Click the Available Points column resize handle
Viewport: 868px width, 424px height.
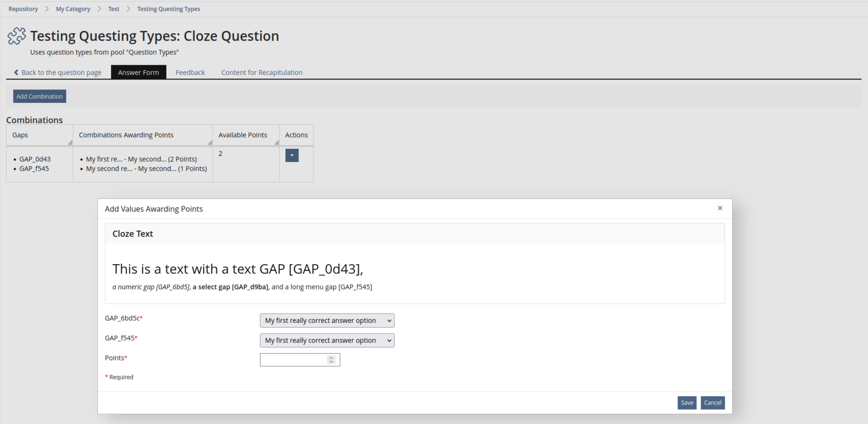[277, 143]
